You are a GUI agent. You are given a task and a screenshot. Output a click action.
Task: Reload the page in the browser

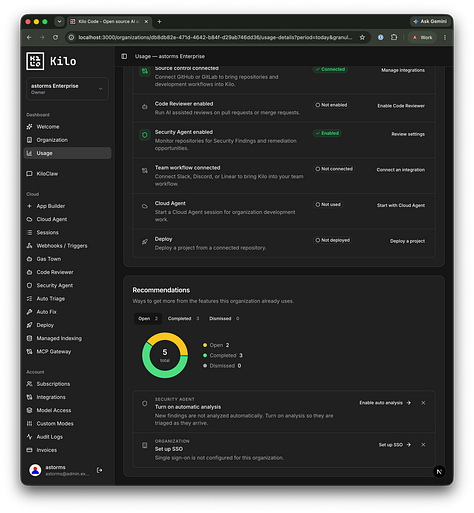coord(55,38)
